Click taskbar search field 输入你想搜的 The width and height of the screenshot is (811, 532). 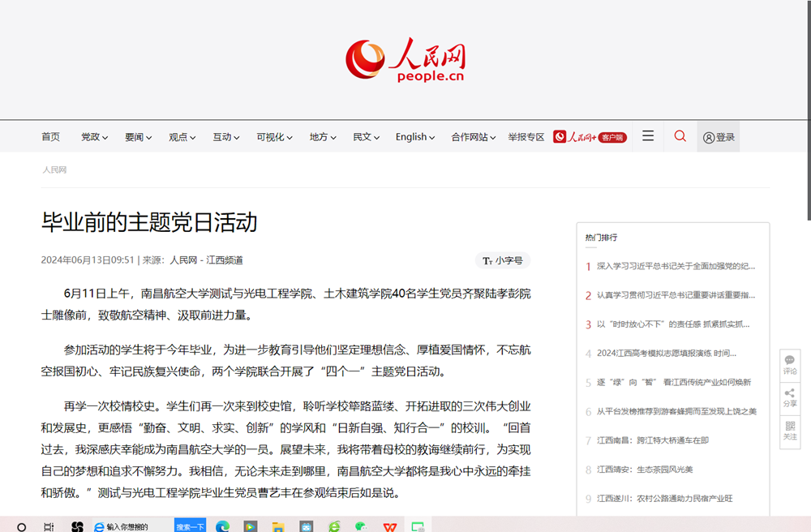tap(133, 526)
